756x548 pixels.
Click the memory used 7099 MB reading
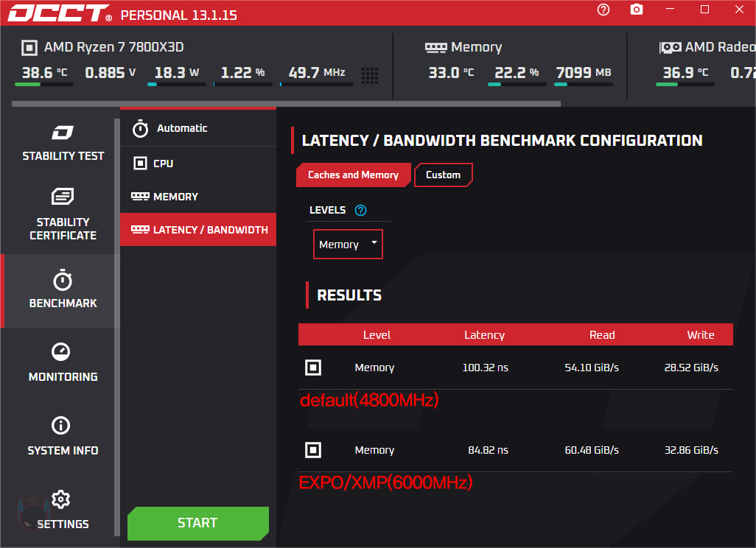(x=584, y=73)
